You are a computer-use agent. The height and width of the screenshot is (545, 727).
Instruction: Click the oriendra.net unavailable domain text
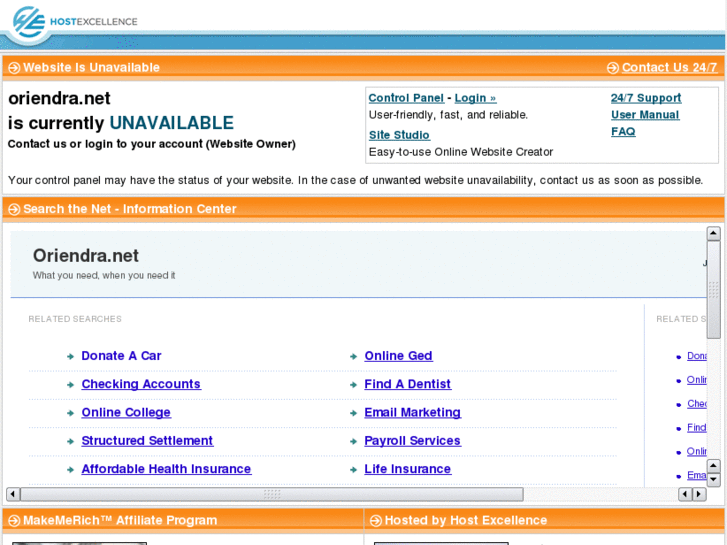[59, 98]
